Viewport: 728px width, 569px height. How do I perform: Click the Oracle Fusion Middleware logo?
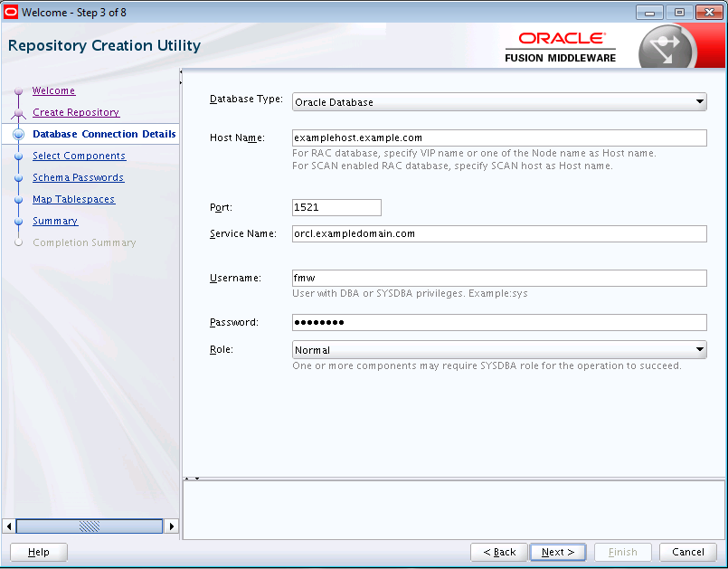click(561, 47)
